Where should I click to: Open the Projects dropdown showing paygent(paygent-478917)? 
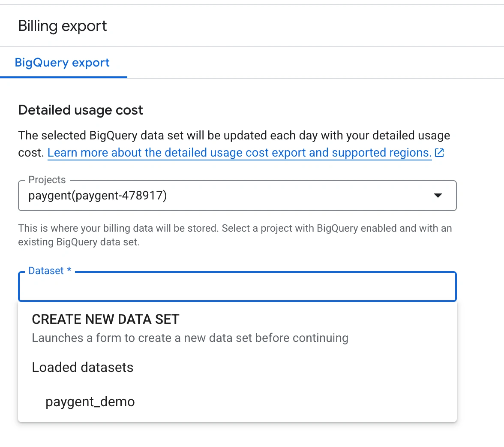[x=237, y=196]
